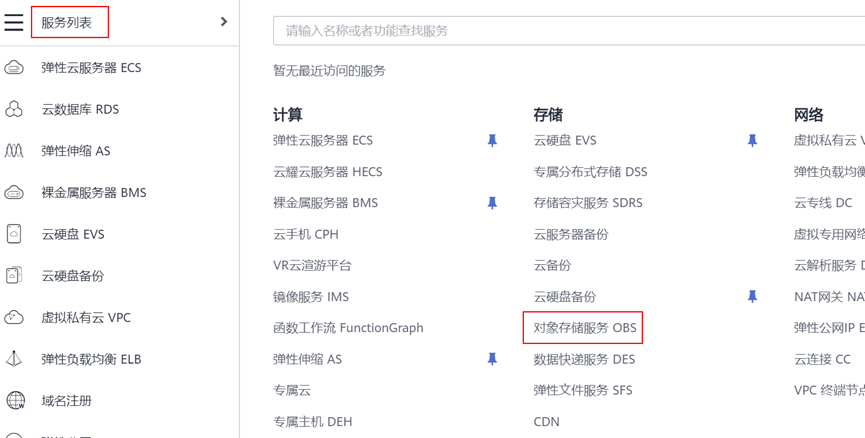Toggle the pin for 裸金属服务器 BMS
The image size is (865, 438).
pyautogui.click(x=492, y=203)
